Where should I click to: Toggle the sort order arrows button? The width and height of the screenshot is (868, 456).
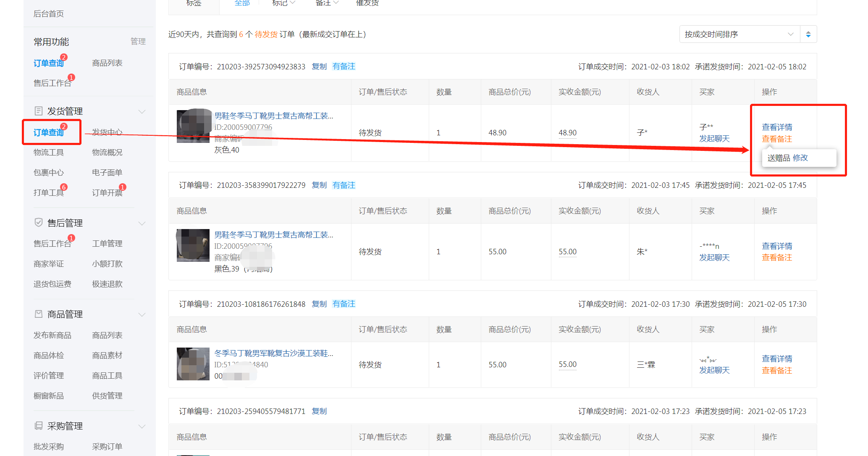(x=808, y=34)
